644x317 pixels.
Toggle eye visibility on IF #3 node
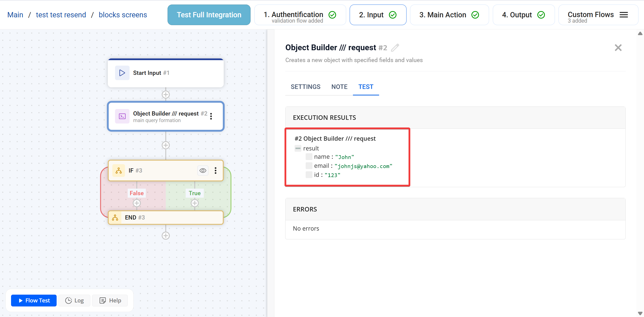pyautogui.click(x=203, y=171)
